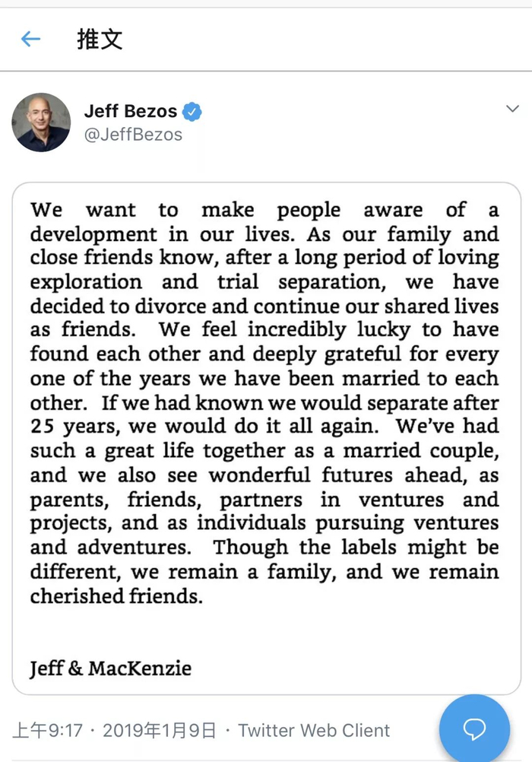Open the attached statement image card
Viewport: 532px width, 762px height.
tap(266, 437)
